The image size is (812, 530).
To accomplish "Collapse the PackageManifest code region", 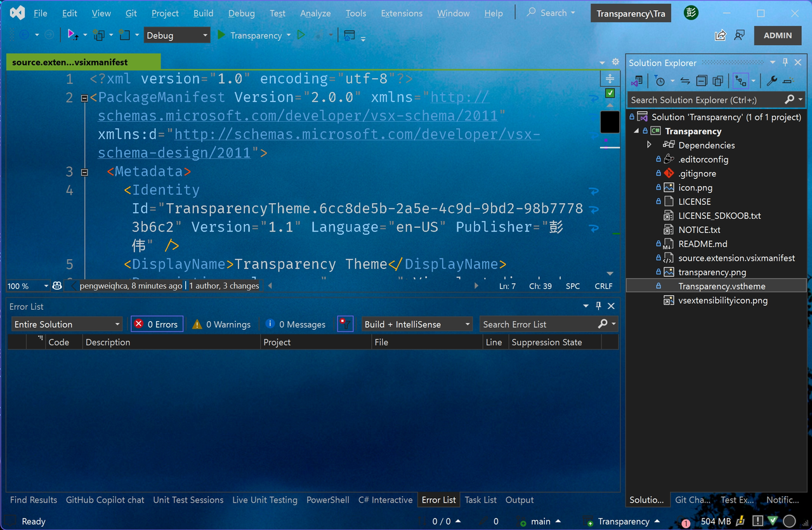I will [x=84, y=98].
